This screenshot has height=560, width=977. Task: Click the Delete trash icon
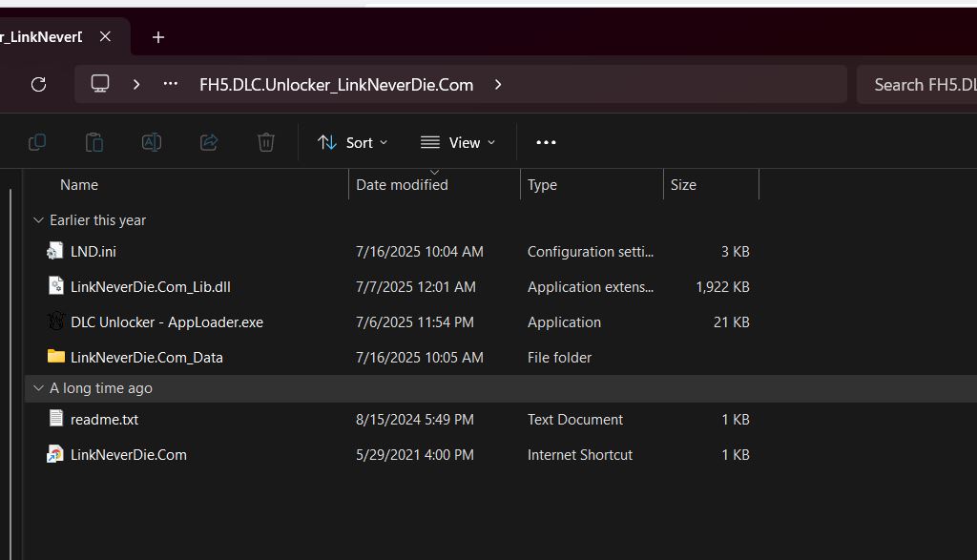pyautogui.click(x=266, y=142)
